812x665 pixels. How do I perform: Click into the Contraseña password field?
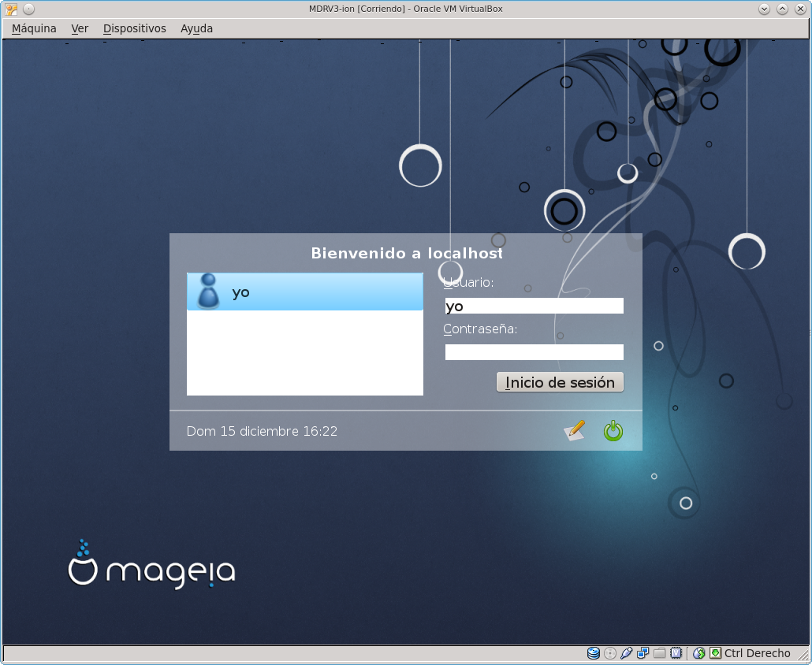coord(534,352)
